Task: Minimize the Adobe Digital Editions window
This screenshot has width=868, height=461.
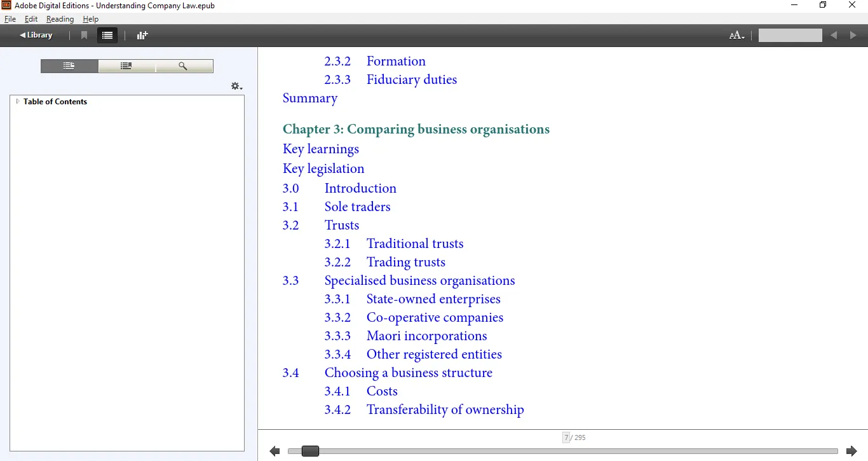Action: pos(794,6)
